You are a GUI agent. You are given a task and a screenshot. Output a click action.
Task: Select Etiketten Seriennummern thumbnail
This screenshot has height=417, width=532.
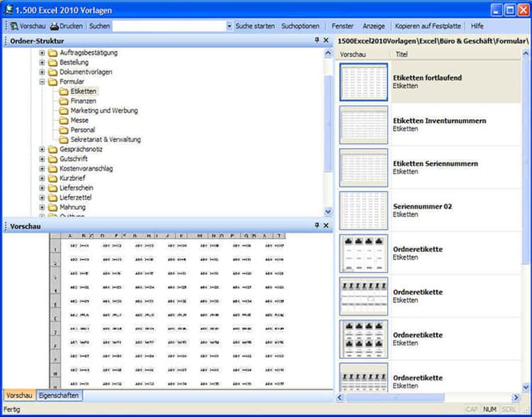click(363, 167)
